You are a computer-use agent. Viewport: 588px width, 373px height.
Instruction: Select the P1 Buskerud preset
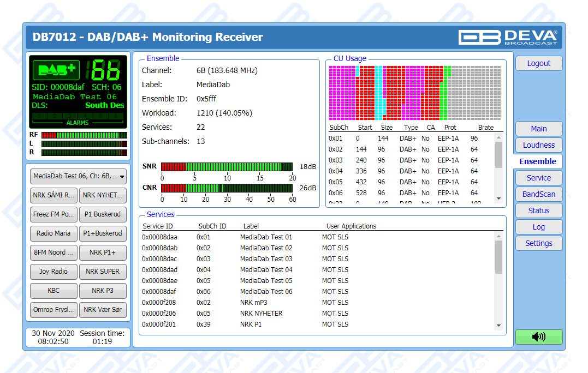[103, 214]
